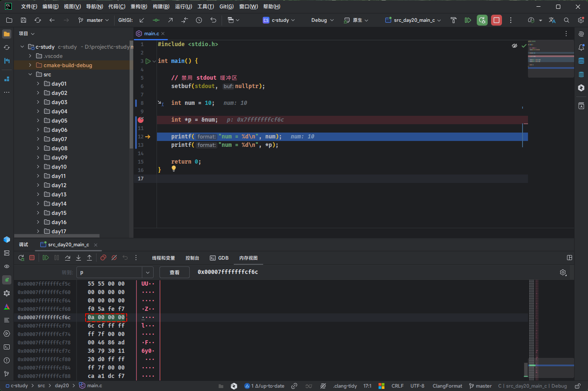Click the Build hammer icon

click(x=453, y=20)
